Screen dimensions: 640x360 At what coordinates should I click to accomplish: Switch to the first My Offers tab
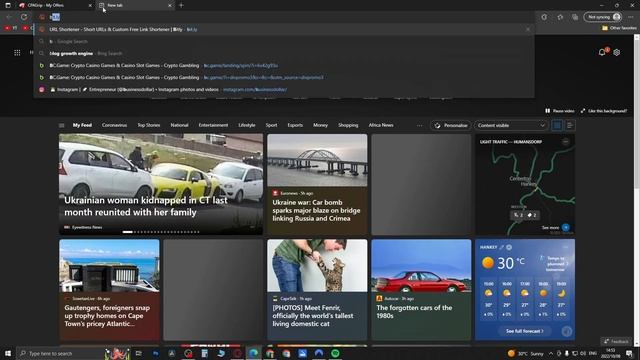[55, 5]
